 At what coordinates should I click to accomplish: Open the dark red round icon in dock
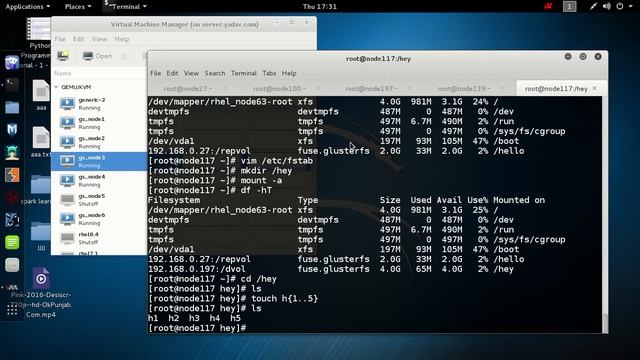tap(12, 198)
